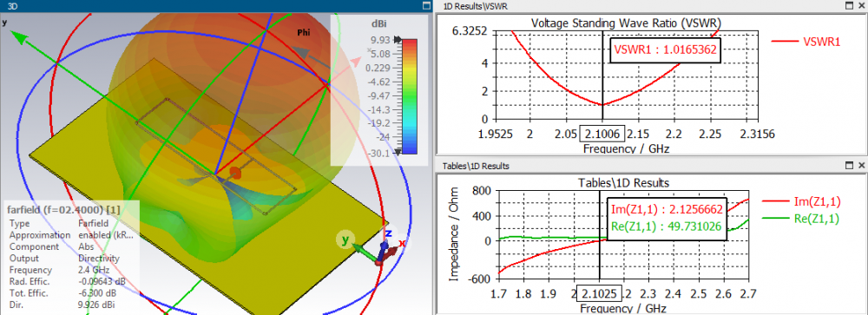This screenshot has height=315, width=868.
Task: Click the 2.1006 marker frequency box
Action: click(602, 134)
